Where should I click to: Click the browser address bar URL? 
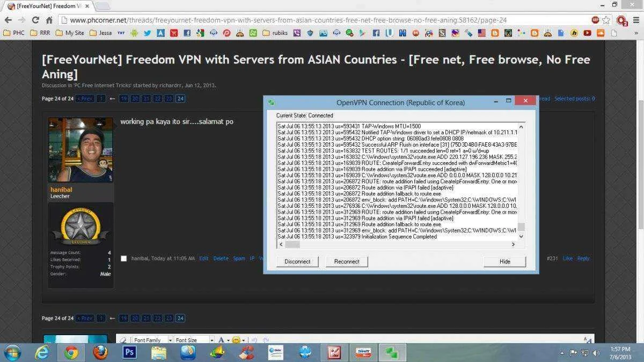288,20
